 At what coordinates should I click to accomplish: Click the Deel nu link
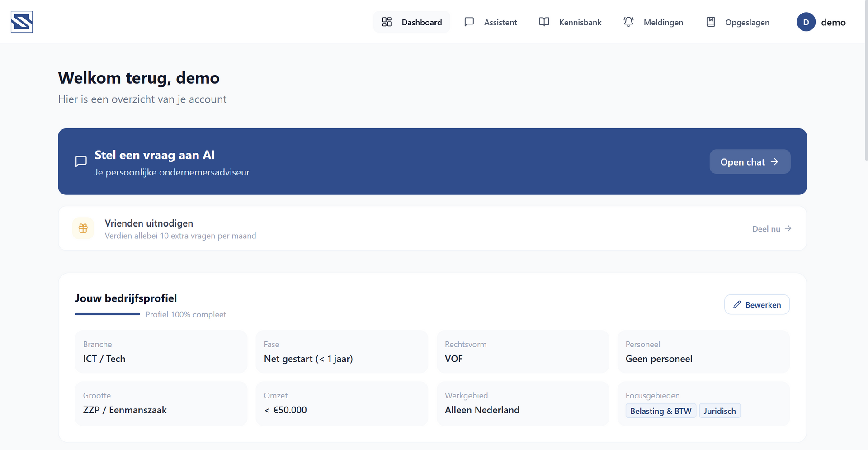772,228
